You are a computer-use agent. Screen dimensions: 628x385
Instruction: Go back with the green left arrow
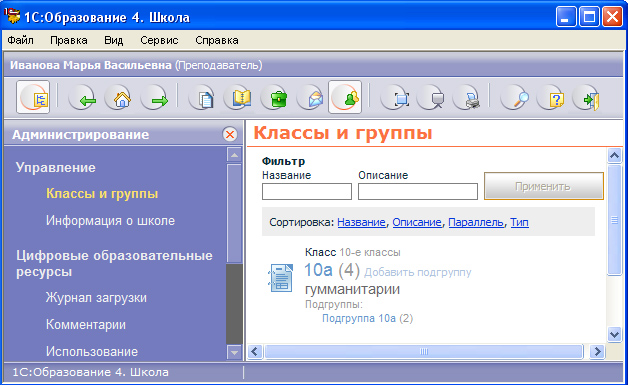pos(83,97)
